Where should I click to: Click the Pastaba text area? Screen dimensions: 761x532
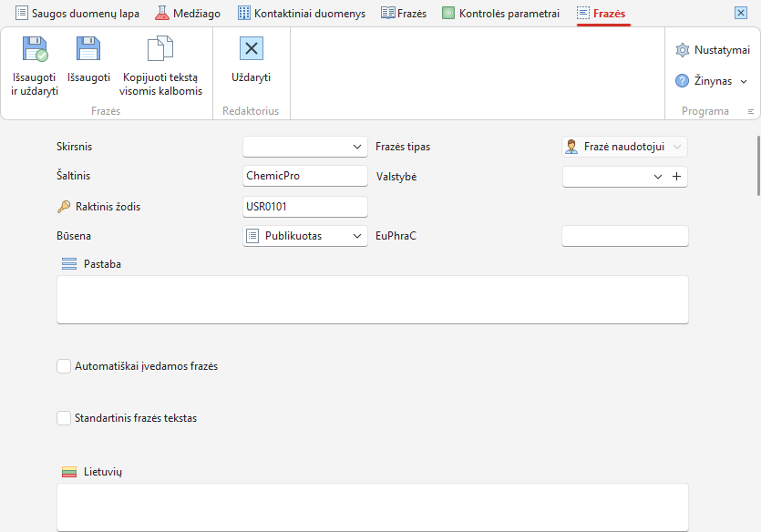[x=373, y=300]
